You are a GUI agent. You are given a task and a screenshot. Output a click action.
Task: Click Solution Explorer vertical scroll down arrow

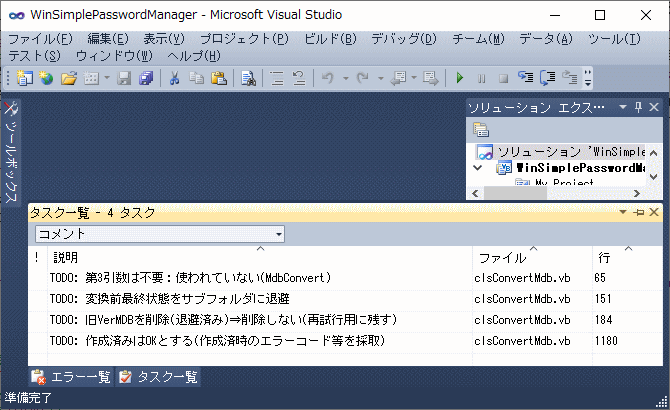[x=653, y=176]
